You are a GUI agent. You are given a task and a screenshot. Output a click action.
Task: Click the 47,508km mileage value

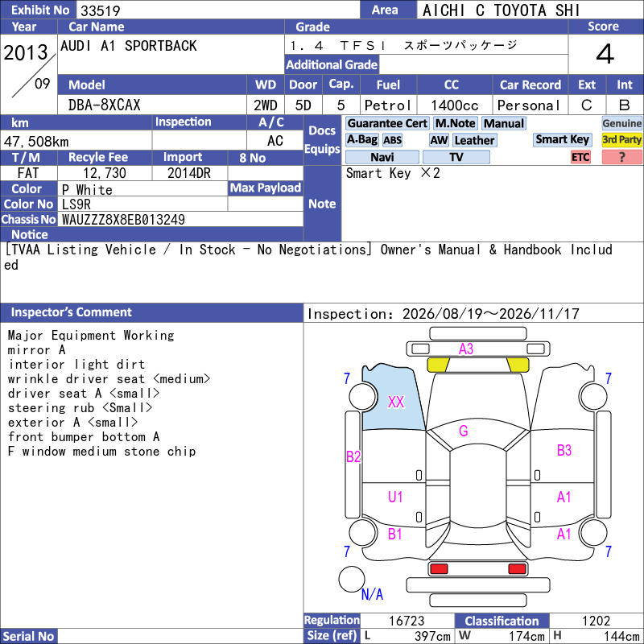(36, 142)
